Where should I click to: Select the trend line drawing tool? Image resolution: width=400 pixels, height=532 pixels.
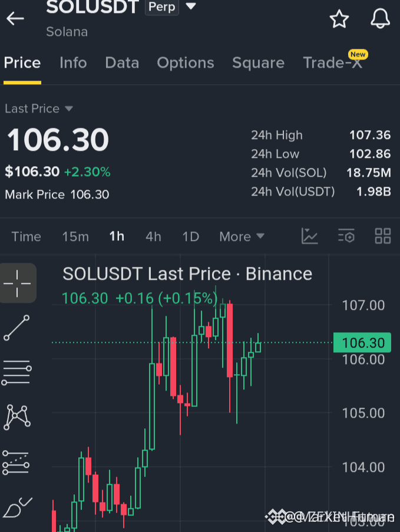tap(16, 328)
